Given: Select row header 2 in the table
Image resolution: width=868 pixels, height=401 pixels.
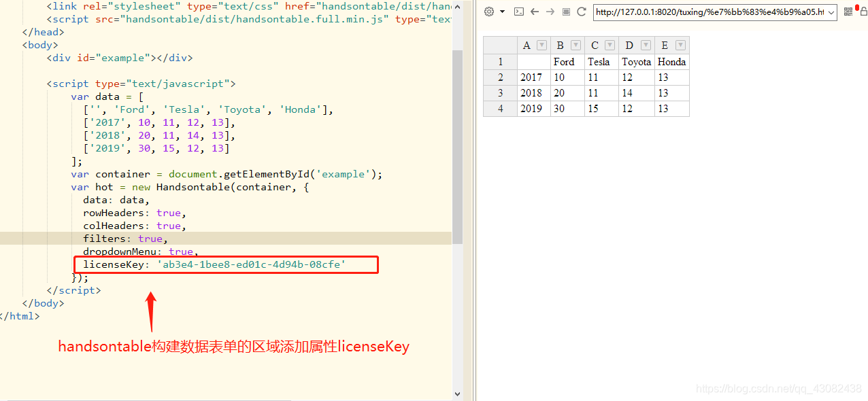Looking at the screenshot, I should 501,77.
